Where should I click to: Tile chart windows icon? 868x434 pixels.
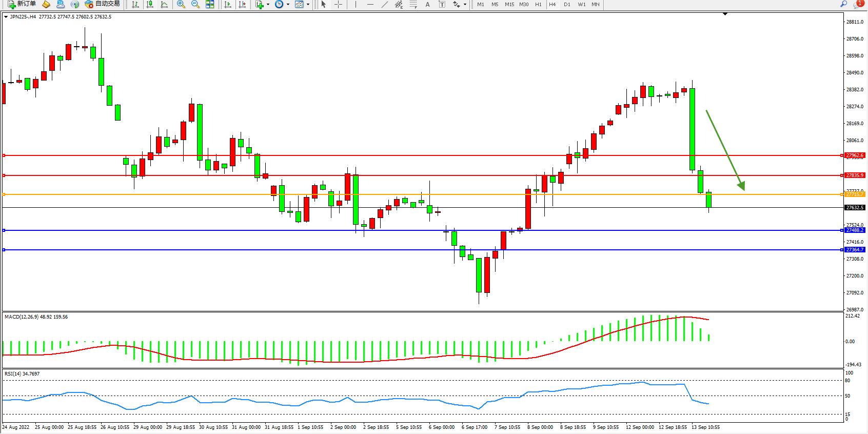coord(210,4)
